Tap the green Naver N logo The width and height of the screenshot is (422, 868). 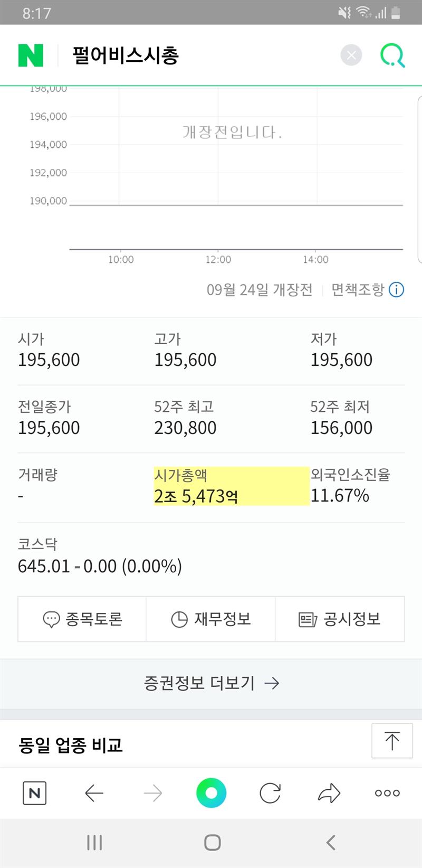click(31, 55)
